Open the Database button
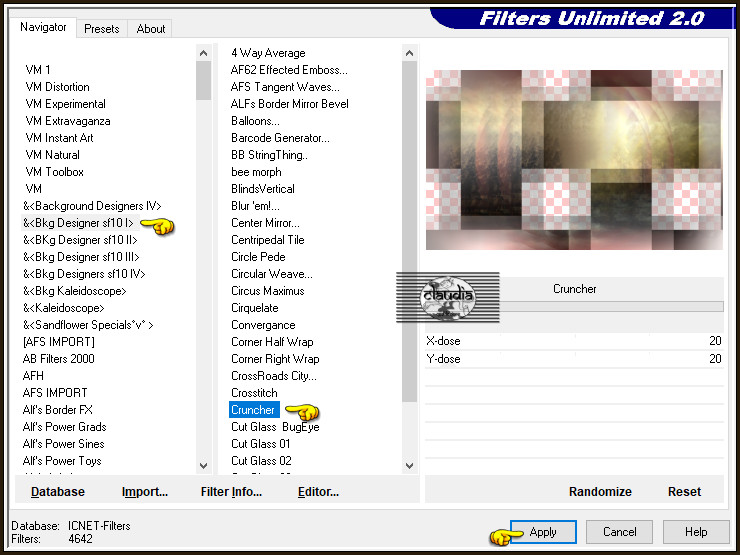Image resolution: width=740 pixels, height=555 pixels. [x=58, y=492]
